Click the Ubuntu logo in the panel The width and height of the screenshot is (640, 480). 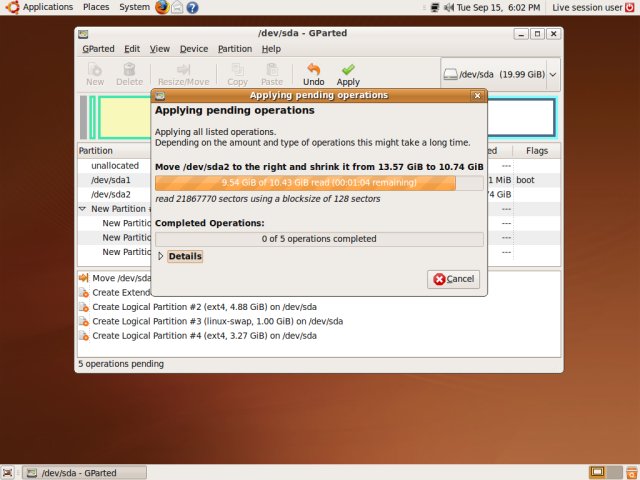pyautogui.click(x=12, y=7)
